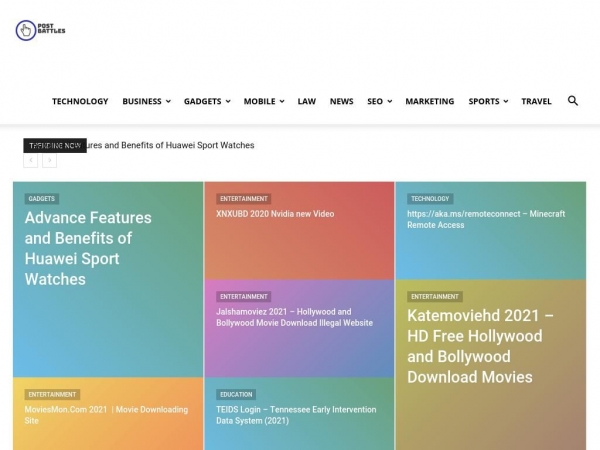
Task: Click the Technology category tag on card
Action: (x=430, y=199)
